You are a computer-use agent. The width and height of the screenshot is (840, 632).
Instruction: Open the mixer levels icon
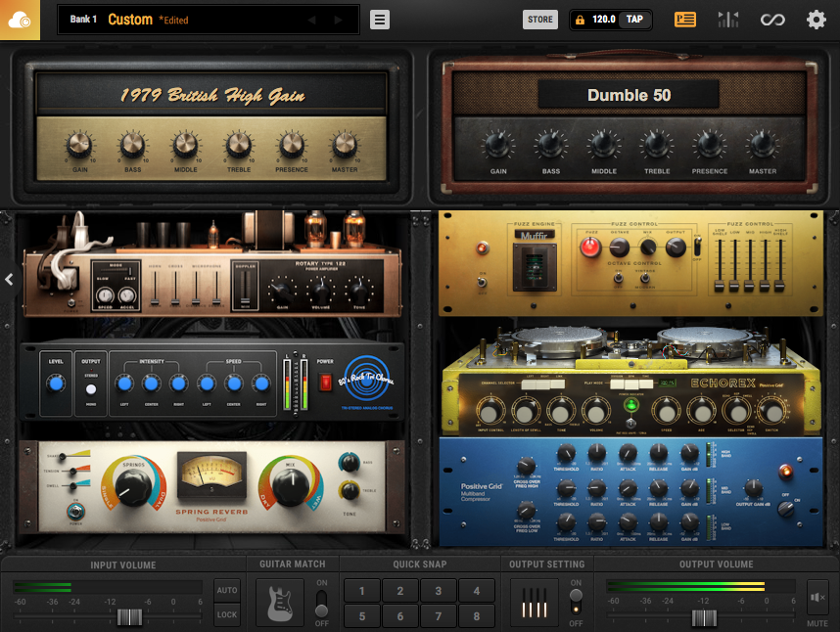point(728,20)
